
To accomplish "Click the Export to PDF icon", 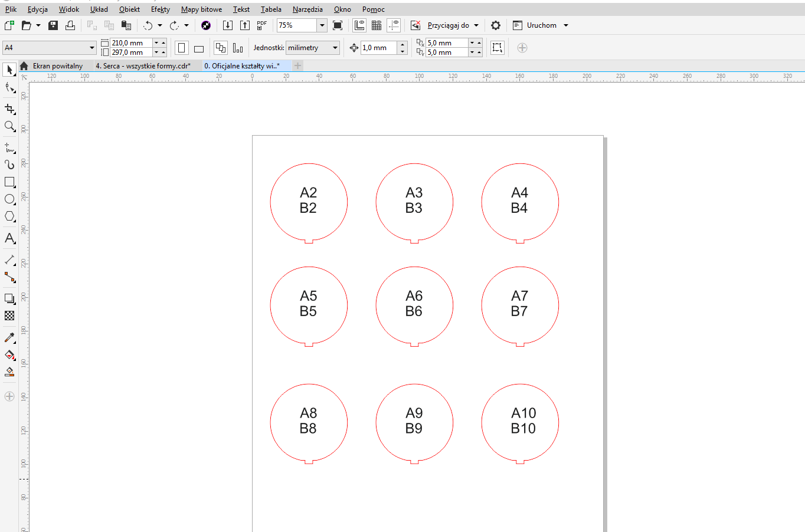I will [x=261, y=25].
